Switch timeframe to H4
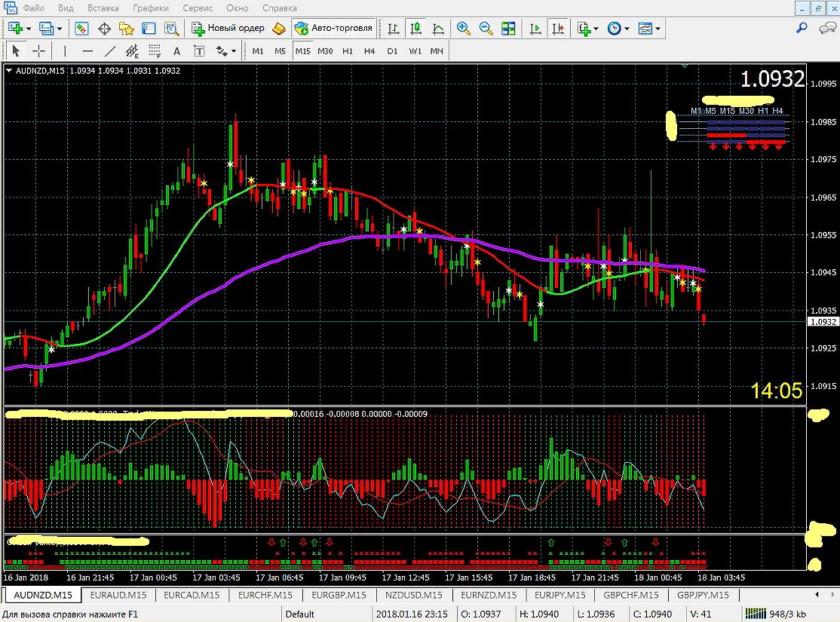 (x=369, y=51)
